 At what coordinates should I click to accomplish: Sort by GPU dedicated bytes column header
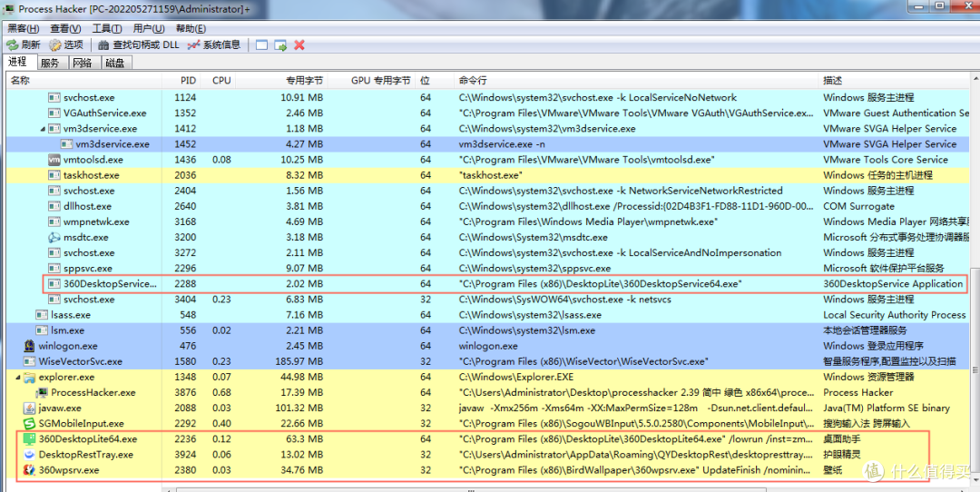[372, 81]
